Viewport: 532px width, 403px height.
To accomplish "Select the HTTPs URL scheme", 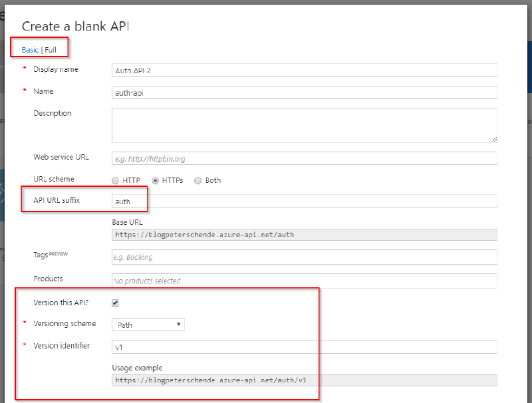I will point(156,180).
